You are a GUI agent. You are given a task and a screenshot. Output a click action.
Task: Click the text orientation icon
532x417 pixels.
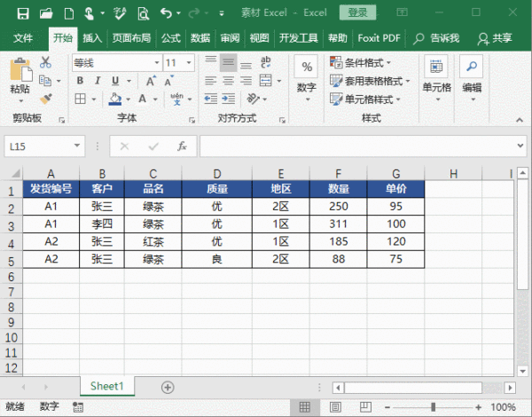[253, 98]
